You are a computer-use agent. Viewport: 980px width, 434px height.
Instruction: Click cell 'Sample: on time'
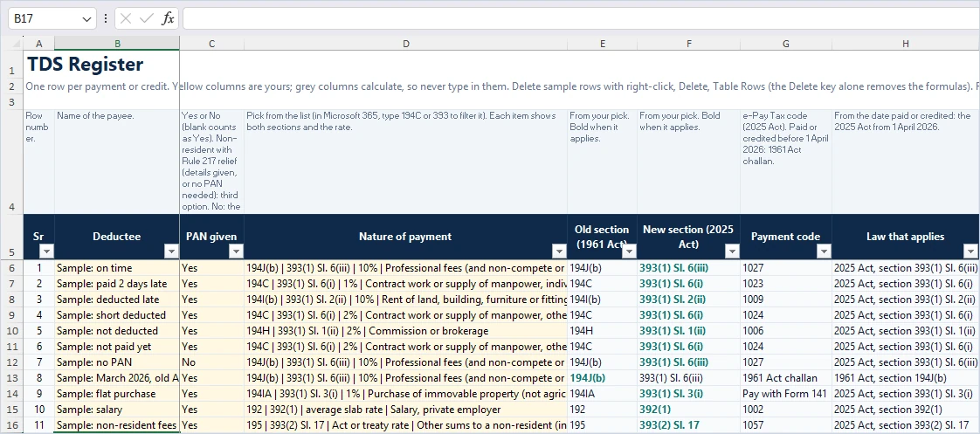[117, 268]
